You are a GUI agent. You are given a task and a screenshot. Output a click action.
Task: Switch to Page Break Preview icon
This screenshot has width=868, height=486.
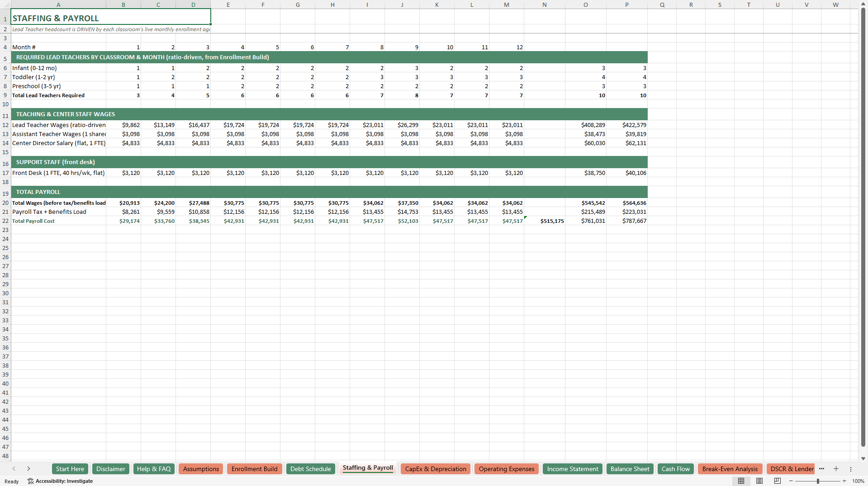pos(778,481)
